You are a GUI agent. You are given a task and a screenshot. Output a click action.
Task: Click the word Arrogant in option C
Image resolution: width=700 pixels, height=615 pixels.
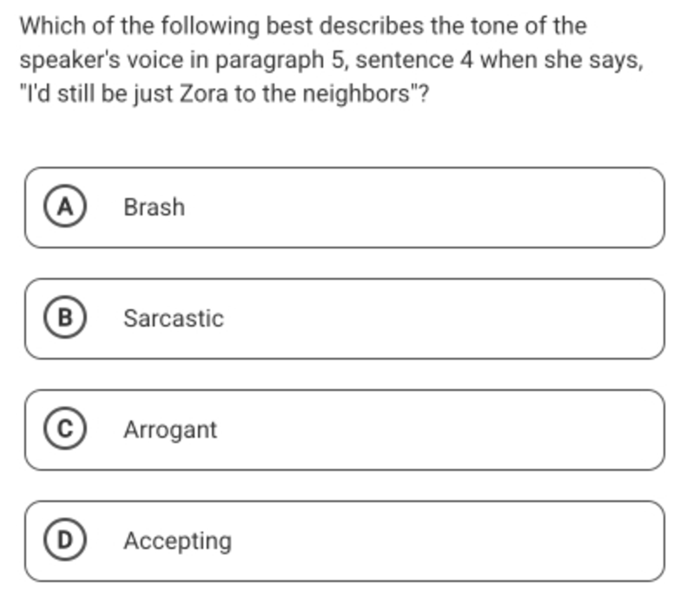(x=170, y=430)
